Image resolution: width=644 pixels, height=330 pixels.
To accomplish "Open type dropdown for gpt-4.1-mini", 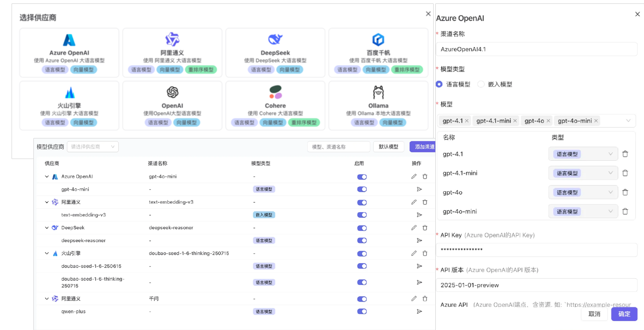I will (583, 173).
